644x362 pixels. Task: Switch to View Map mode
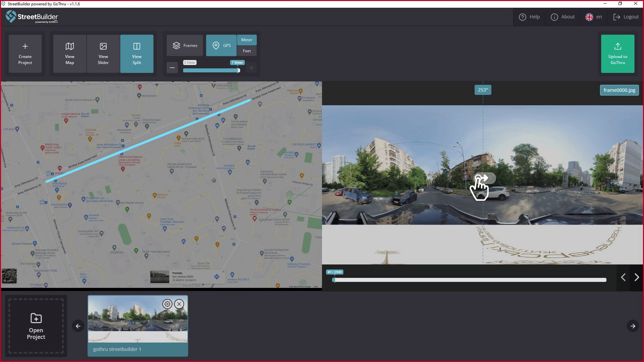(70, 54)
